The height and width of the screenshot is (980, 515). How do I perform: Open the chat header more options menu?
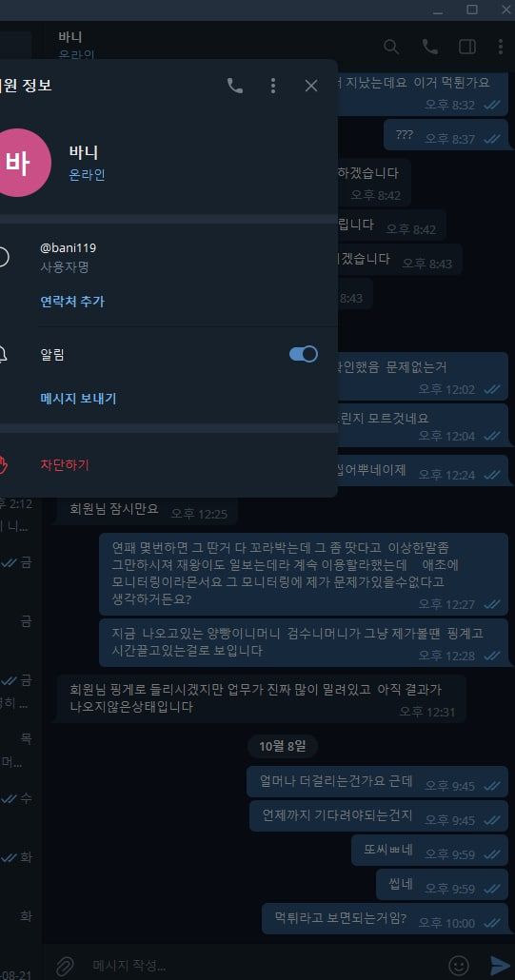click(501, 47)
